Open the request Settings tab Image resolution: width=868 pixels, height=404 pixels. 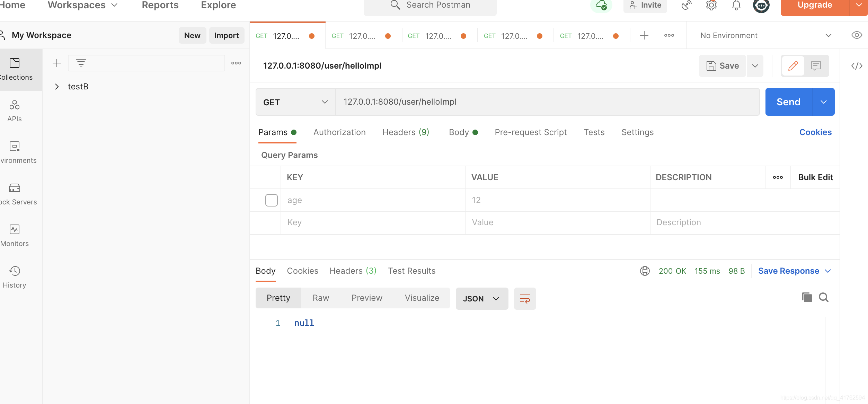[637, 132]
